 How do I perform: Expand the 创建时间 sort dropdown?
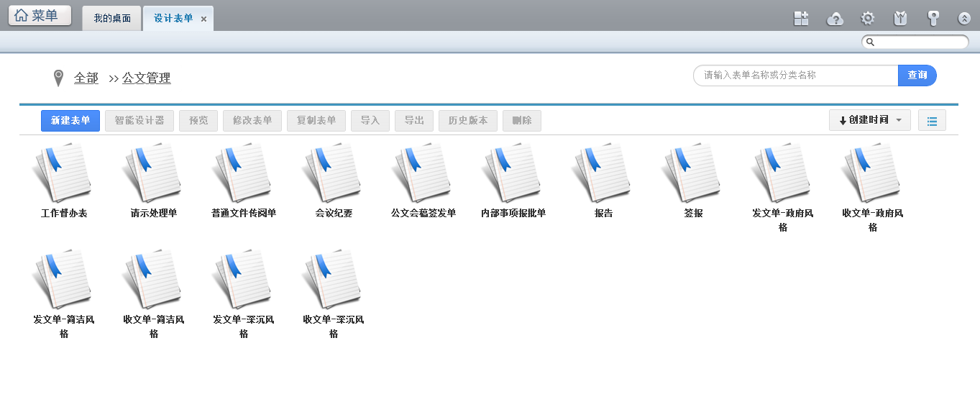click(869, 121)
